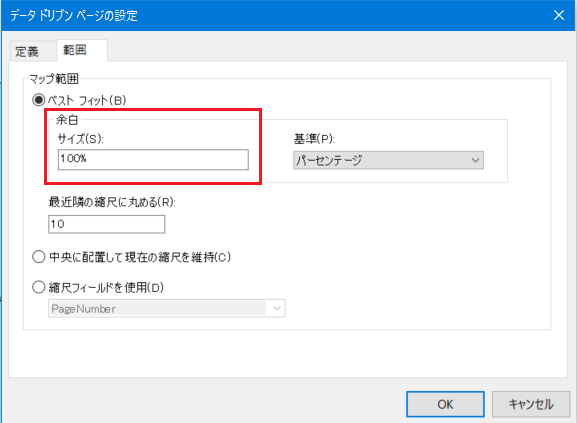Enable the 縮尺フィールドを使用 radio option
The image size is (577, 423).
[x=39, y=287]
